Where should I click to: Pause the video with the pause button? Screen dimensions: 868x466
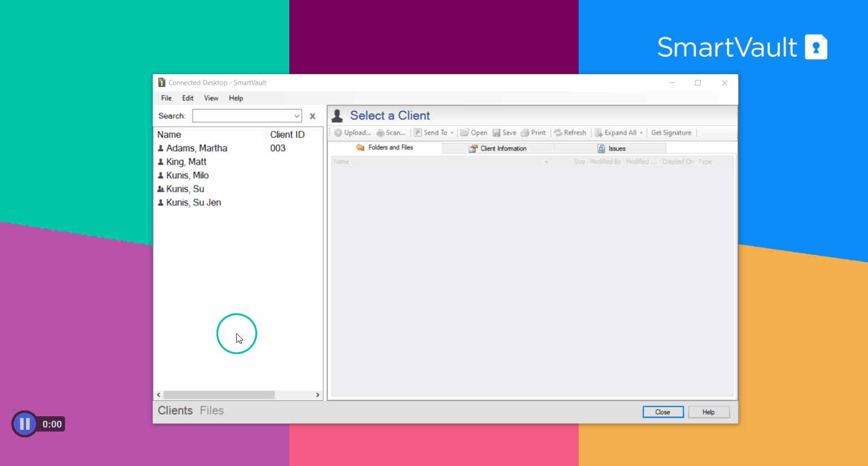[x=25, y=424]
